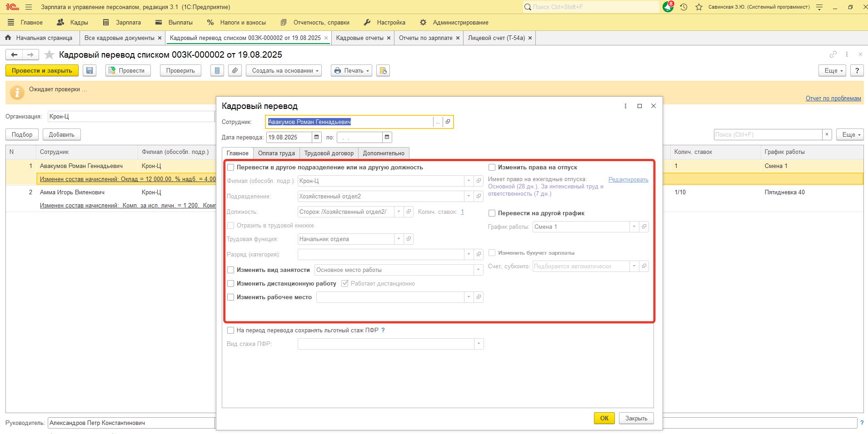Click Провести и закрыть button
Image resolution: width=868 pixels, height=434 pixels.
pyautogui.click(x=42, y=71)
